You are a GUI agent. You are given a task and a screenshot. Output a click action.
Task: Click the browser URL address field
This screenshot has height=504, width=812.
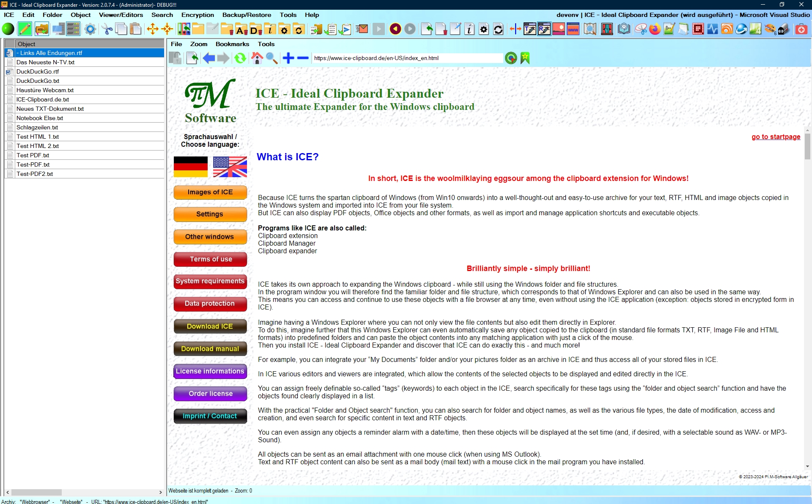tap(407, 58)
